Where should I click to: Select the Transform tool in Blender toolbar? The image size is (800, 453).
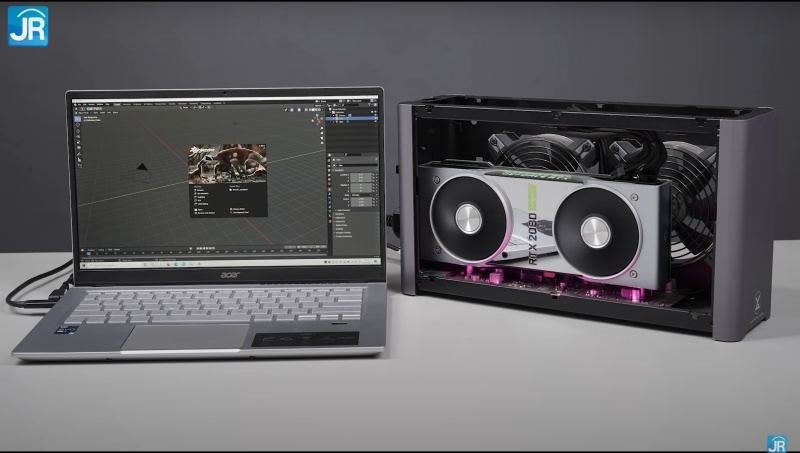79,147
